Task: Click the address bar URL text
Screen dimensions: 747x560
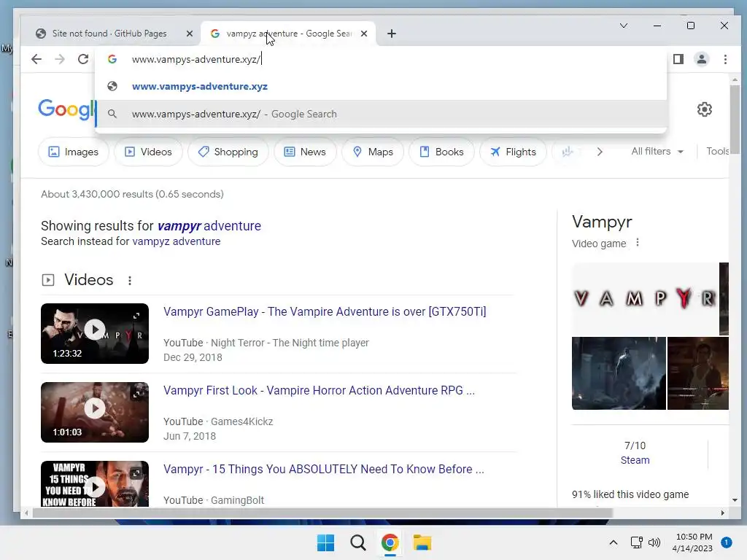Action: coord(196,59)
